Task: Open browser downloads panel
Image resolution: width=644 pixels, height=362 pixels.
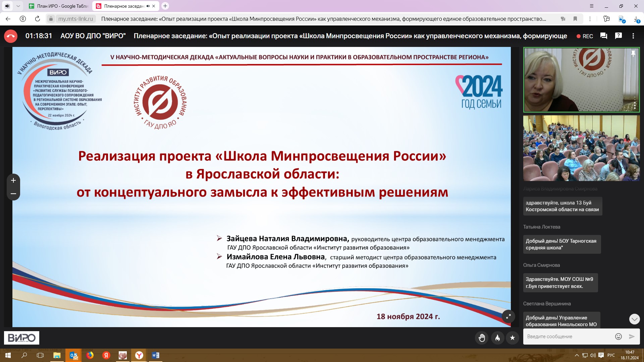Action: (x=636, y=19)
